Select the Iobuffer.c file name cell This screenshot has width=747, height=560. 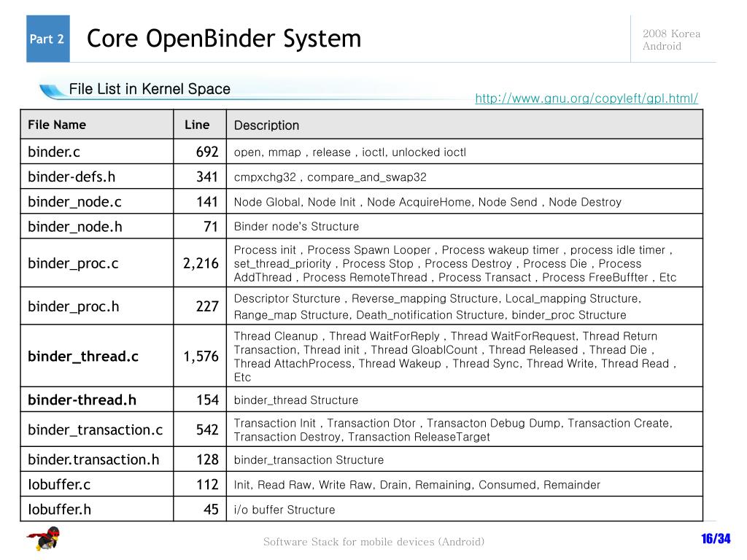point(97,484)
